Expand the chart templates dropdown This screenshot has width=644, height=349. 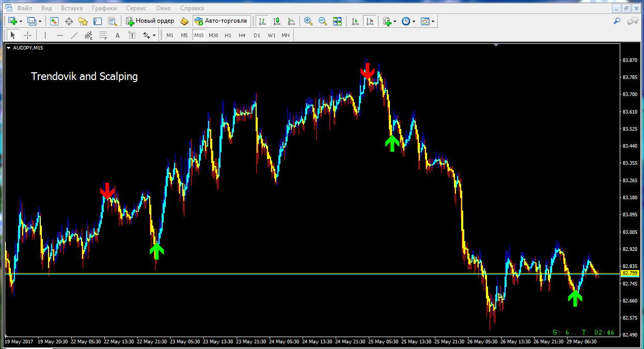pyautogui.click(x=433, y=21)
